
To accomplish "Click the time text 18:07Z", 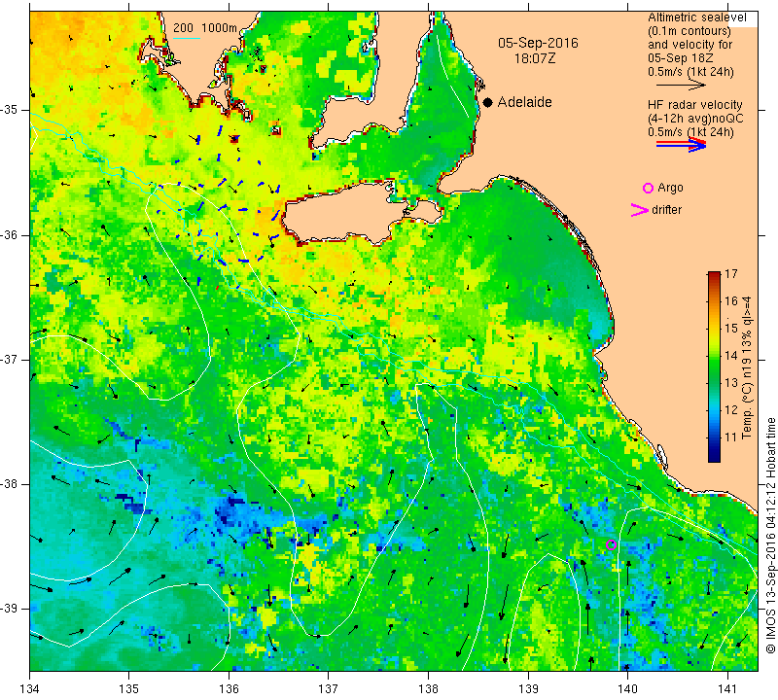I will point(534,58).
